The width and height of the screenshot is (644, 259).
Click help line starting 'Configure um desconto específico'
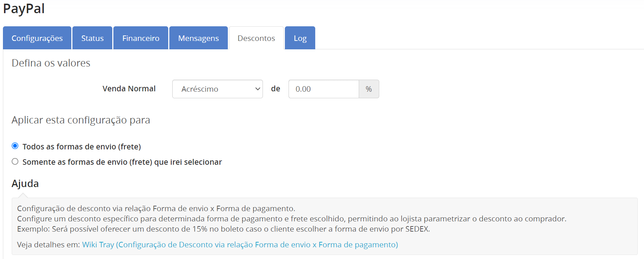[292, 219]
